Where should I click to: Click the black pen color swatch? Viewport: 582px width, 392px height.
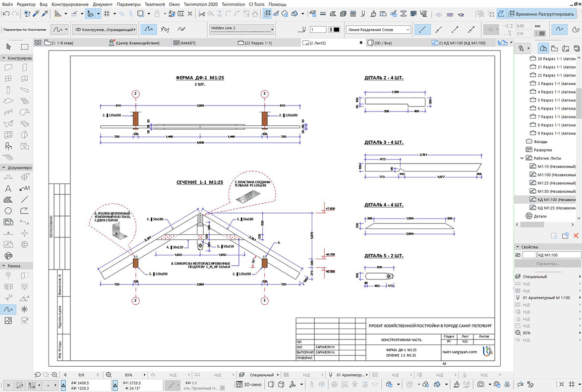335,29
